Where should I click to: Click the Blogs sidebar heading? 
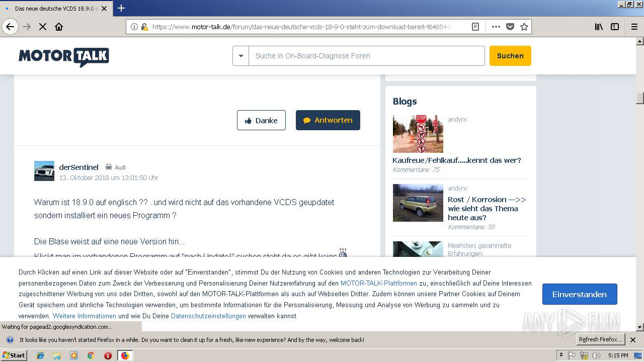click(x=405, y=102)
